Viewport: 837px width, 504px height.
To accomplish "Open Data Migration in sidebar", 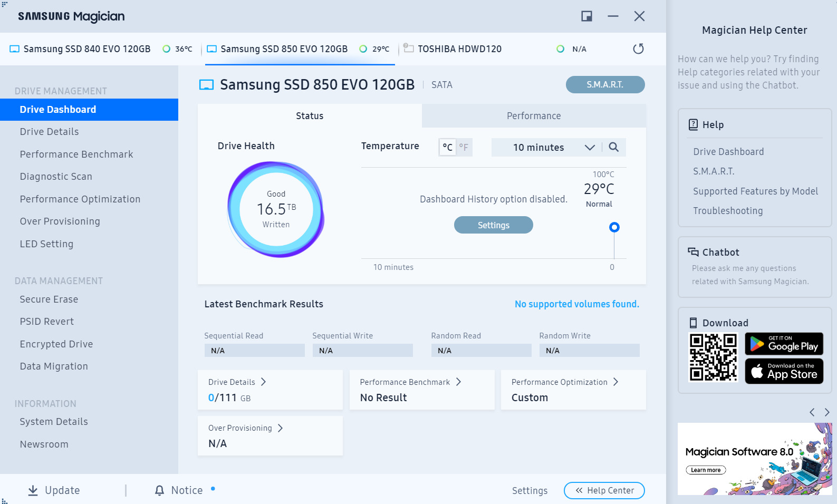I will tap(89, 366).
